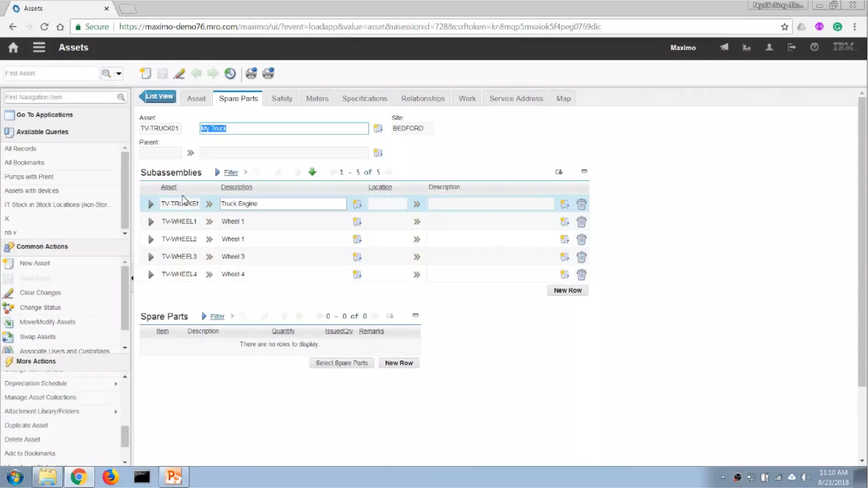Click Help question mark icon in header
The image size is (868, 488).
[x=814, y=47]
